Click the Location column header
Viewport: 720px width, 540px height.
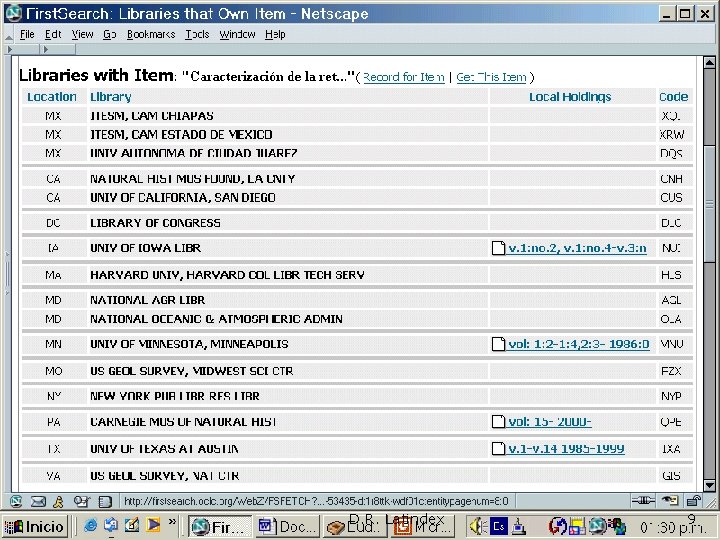[52, 97]
